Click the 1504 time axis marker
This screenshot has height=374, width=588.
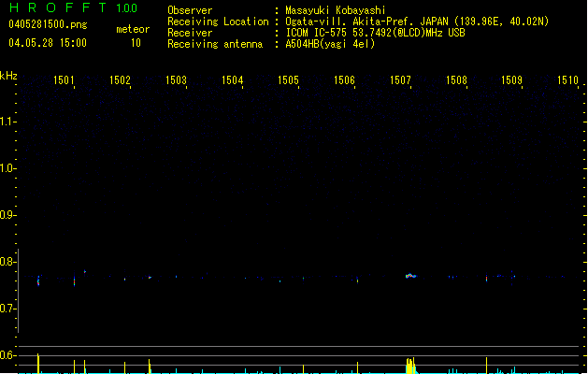(x=232, y=80)
